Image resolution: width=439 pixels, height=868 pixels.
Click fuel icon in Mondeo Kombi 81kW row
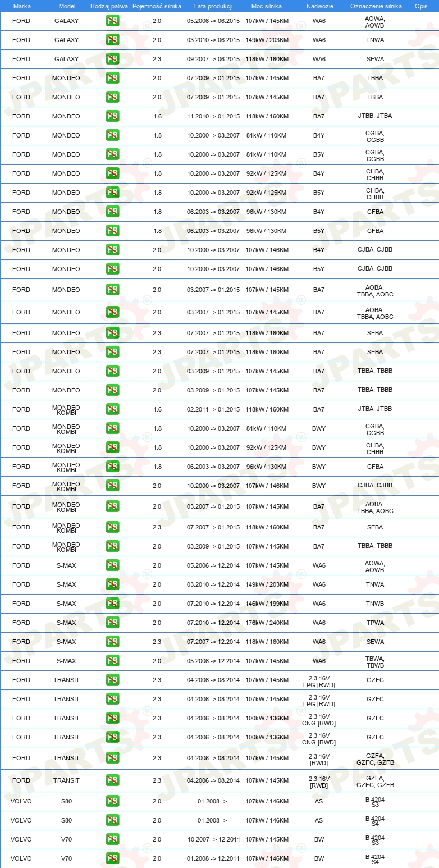(113, 428)
